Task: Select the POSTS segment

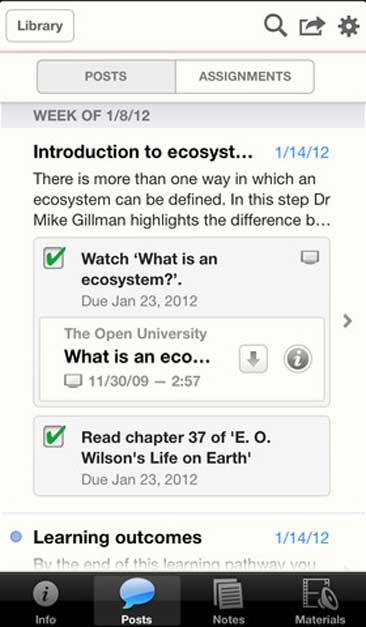Action: click(x=106, y=76)
